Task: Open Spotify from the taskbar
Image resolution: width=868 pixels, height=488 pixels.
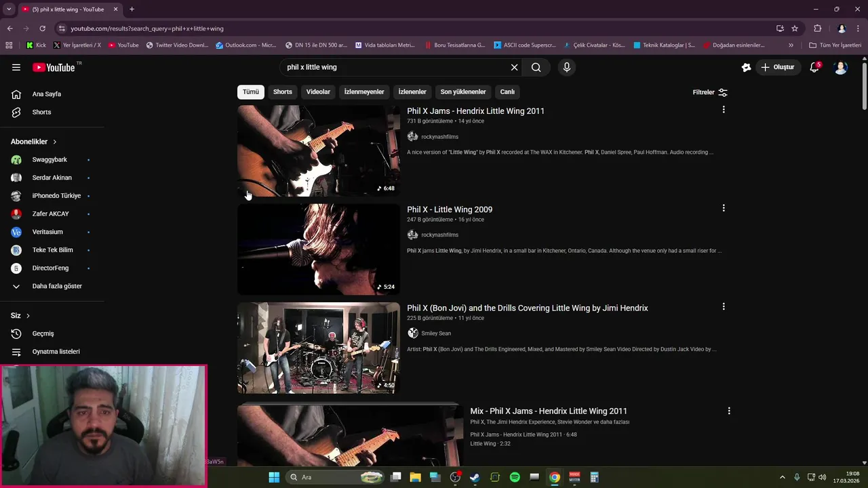Action: point(515,477)
